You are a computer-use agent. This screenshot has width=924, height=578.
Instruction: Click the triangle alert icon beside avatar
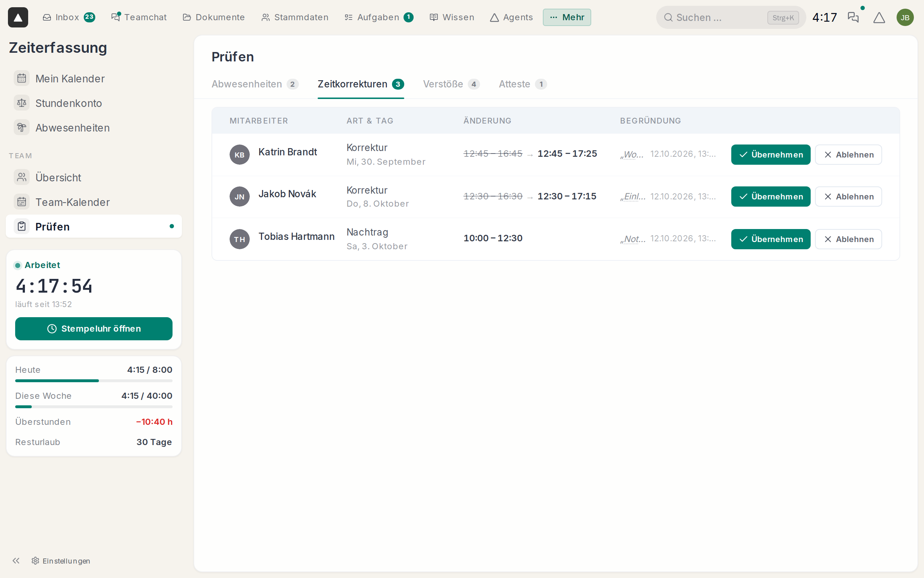(x=879, y=17)
